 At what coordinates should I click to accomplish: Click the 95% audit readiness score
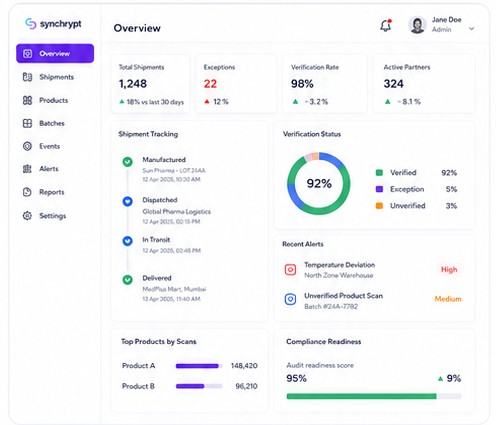pyautogui.click(x=296, y=378)
